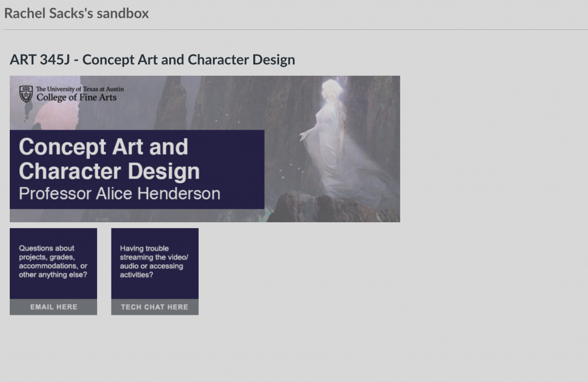Select the University of Texas shield logo
The image size is (588, 382).
pyautogui.click(x=26, y=94)
